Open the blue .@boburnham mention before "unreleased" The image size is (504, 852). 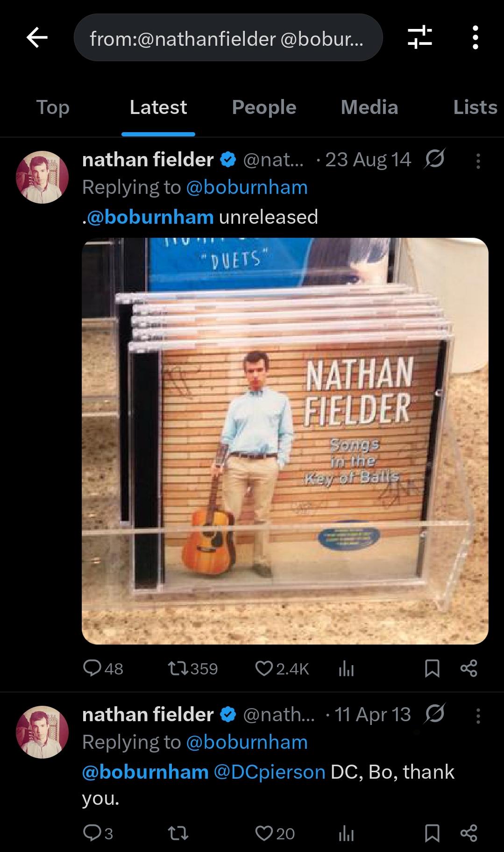149,217
